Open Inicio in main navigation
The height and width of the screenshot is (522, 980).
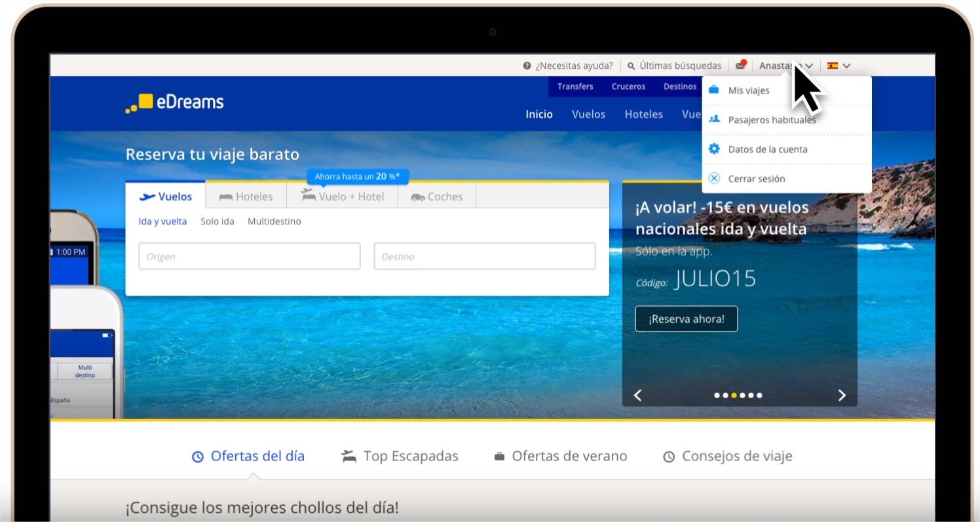point(539,114)
